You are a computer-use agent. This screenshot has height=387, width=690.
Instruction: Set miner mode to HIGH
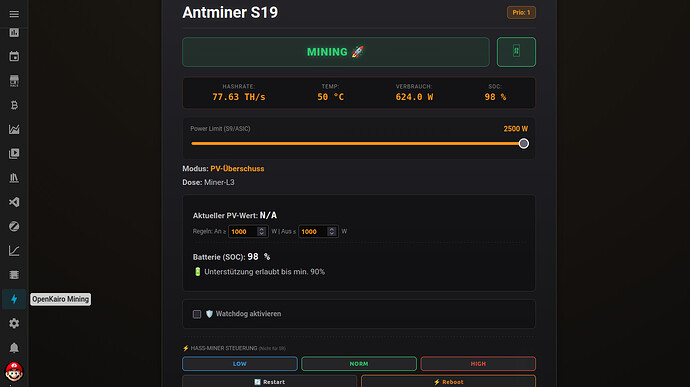click(478, 364)
